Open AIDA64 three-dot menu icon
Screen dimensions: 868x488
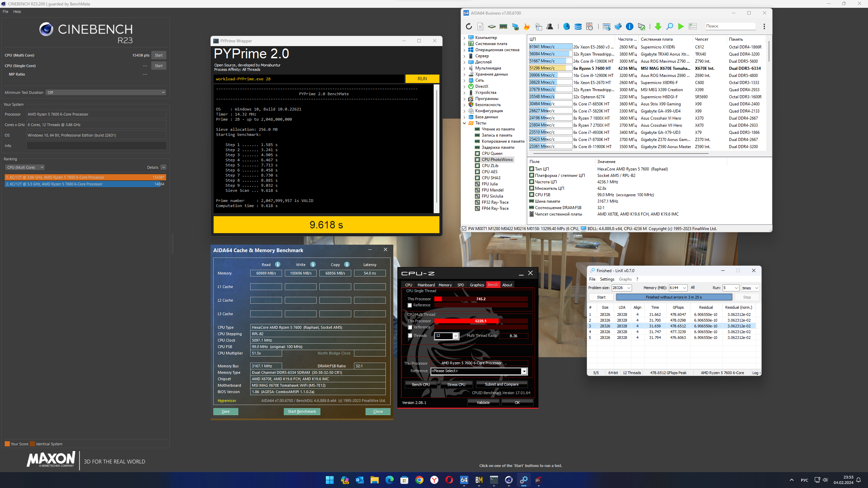[x=764, y=26]
